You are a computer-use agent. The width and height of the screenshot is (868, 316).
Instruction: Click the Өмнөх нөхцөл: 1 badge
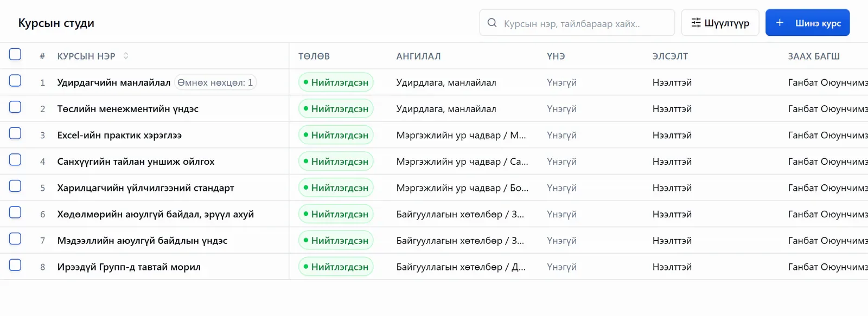click(x=215, y=82)
